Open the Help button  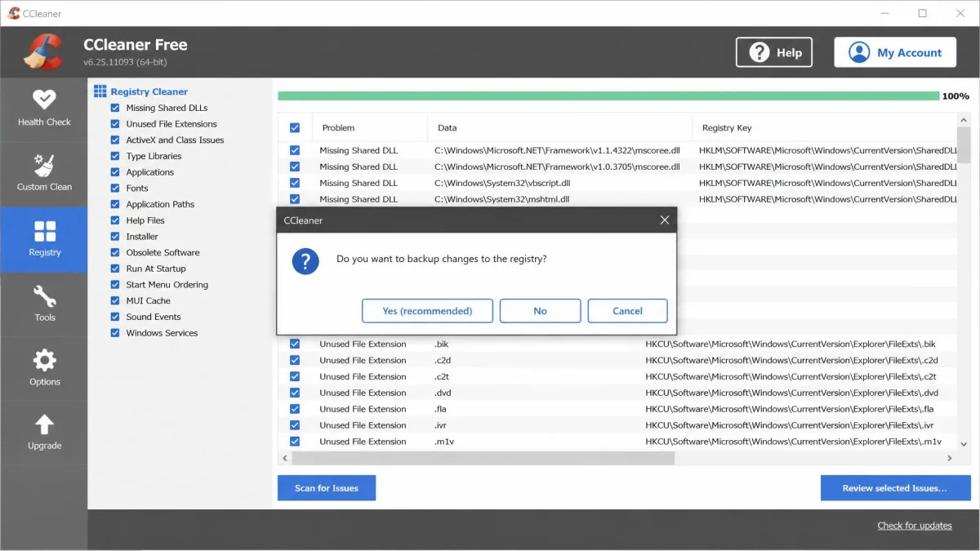pos(774,52)
